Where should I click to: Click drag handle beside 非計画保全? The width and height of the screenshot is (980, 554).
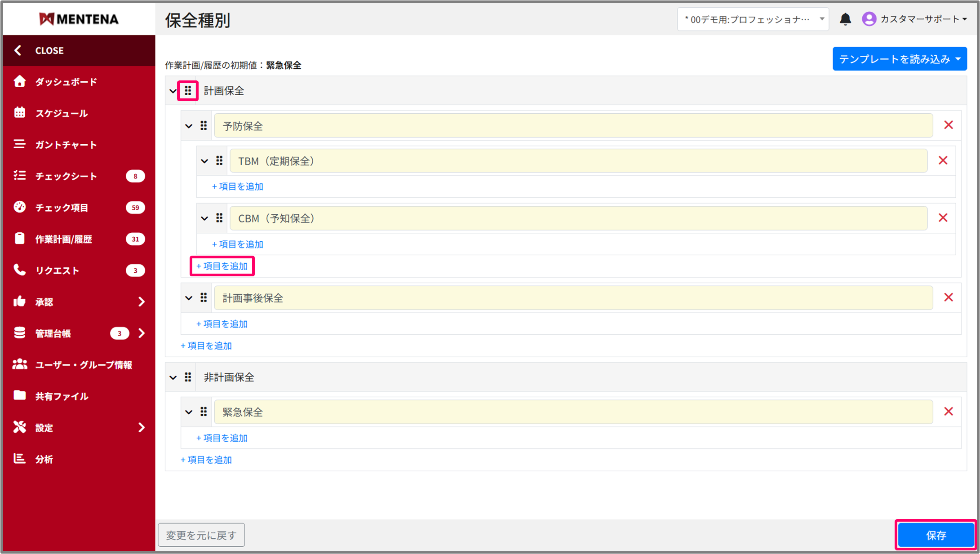point(188,377)
